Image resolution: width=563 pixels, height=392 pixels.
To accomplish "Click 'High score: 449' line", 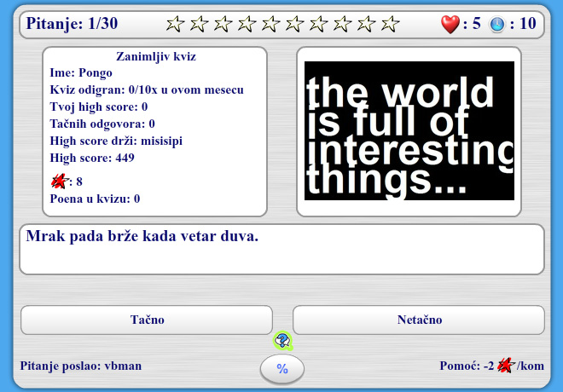I will pos(92,158).
